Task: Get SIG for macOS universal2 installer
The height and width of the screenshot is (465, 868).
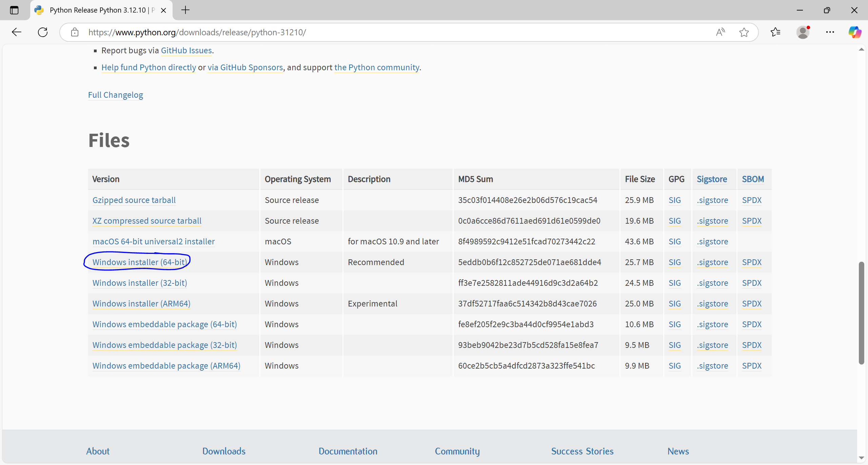Action: [x=675, y=242]
